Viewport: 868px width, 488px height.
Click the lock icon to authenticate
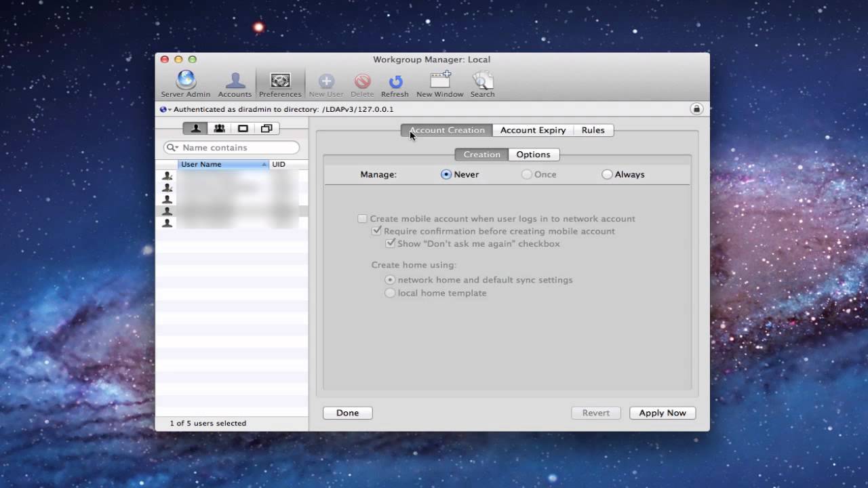click(696, 109)
